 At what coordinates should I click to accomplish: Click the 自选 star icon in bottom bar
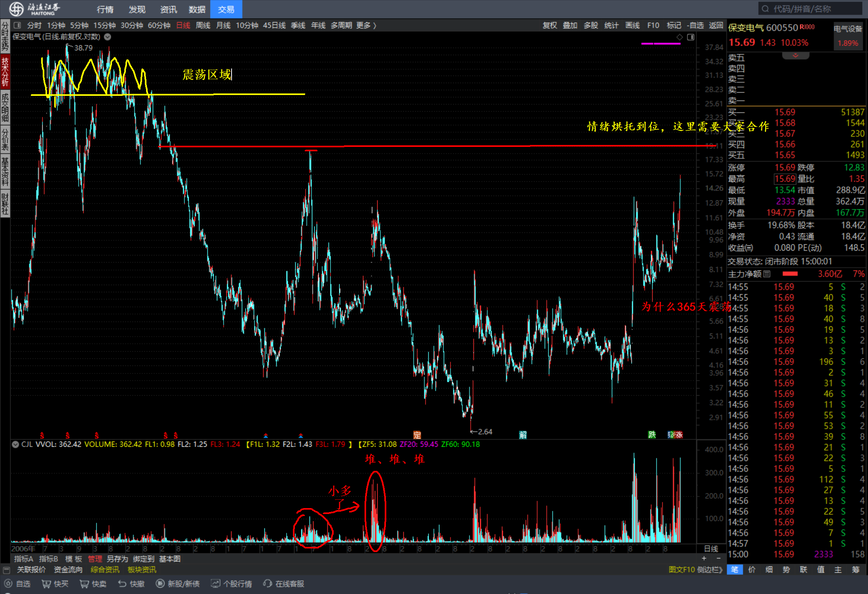[x=8, y=584]
